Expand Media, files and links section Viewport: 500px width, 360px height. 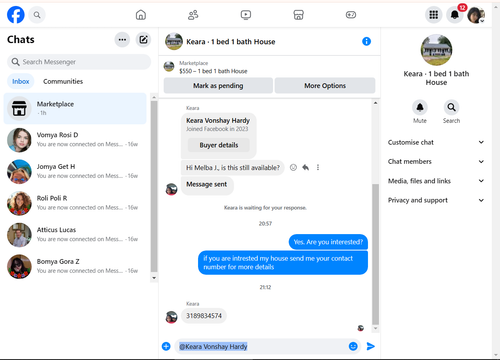(436, 181)
